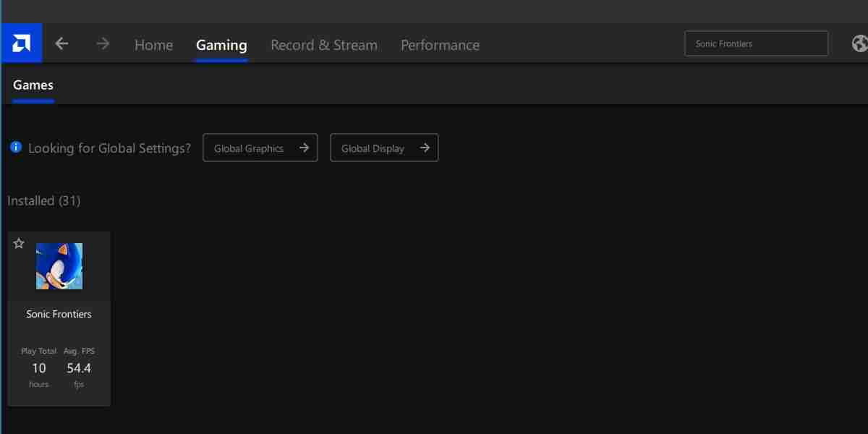Open the Sonic Frontiers game thumbnail
Image resolution: width=868 pixels, height=434 pixels.
(59, 266)
